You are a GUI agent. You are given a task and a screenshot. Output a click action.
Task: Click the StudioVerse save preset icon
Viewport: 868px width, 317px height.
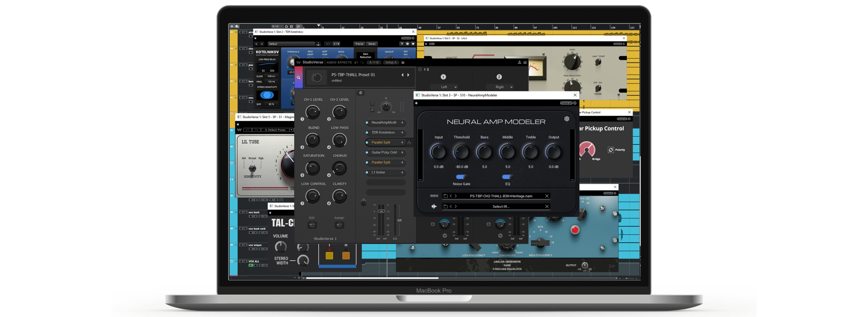coord(403,62)
